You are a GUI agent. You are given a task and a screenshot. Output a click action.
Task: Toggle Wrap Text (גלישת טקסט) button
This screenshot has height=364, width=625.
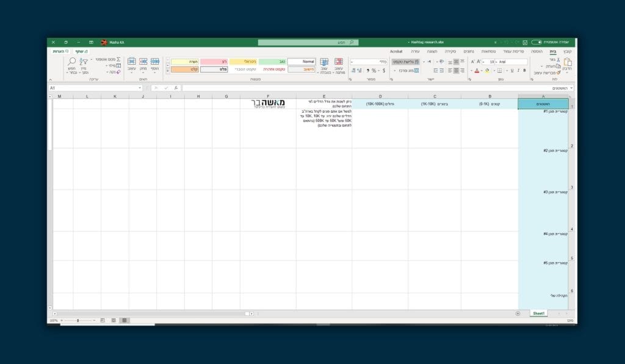point(406,62)
